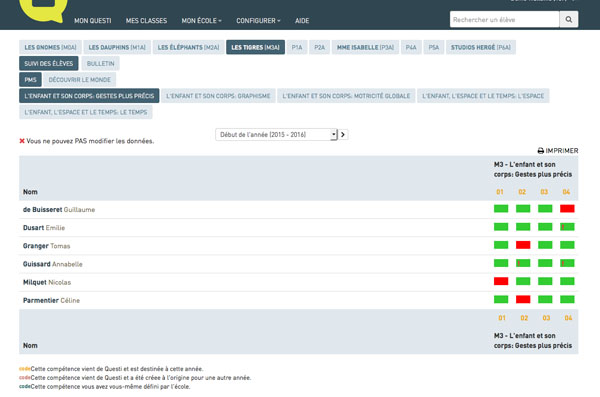The height and width of the screenshot is (397, 600).
Task: Click the IMPRIMER print link
Action: 558,151
